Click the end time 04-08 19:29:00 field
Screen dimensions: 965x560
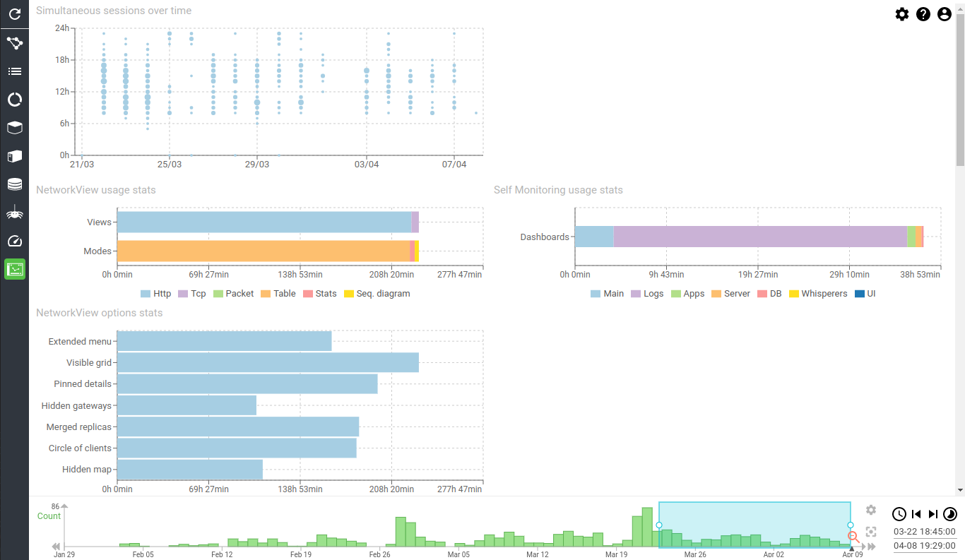point(925,546)
